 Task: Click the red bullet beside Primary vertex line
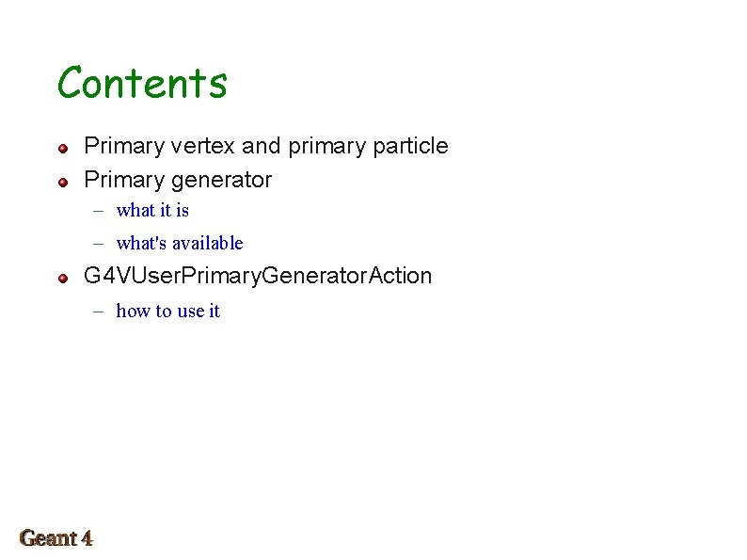(x=63, y=149)
